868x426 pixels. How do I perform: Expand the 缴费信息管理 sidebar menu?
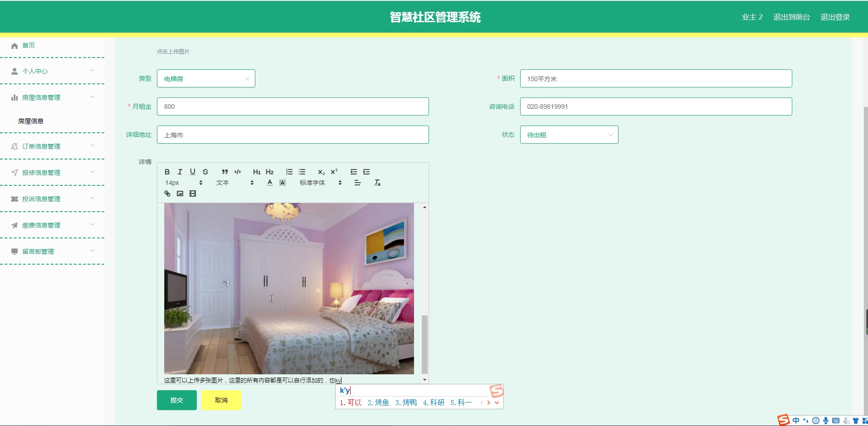pos(52,225)
